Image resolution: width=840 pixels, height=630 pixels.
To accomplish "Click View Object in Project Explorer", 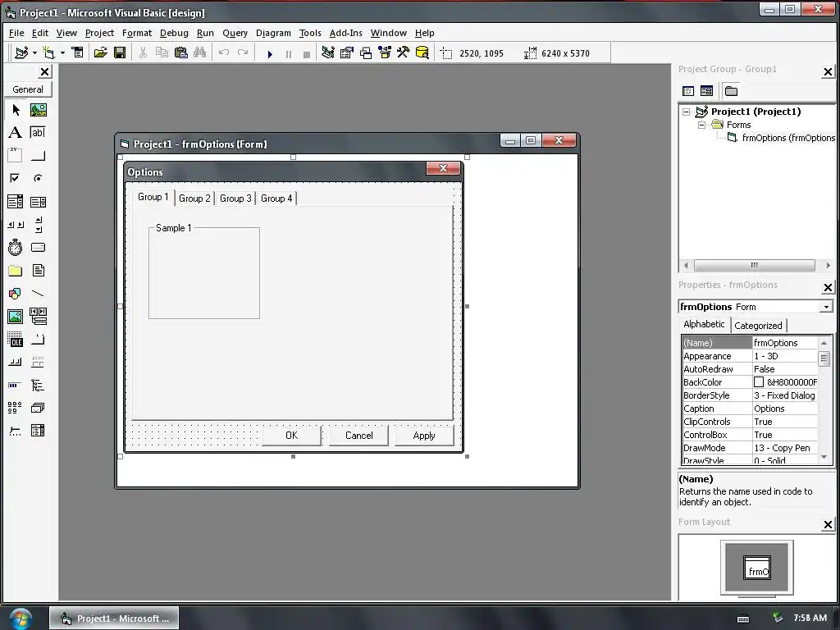I will click(x=706, y=91).
